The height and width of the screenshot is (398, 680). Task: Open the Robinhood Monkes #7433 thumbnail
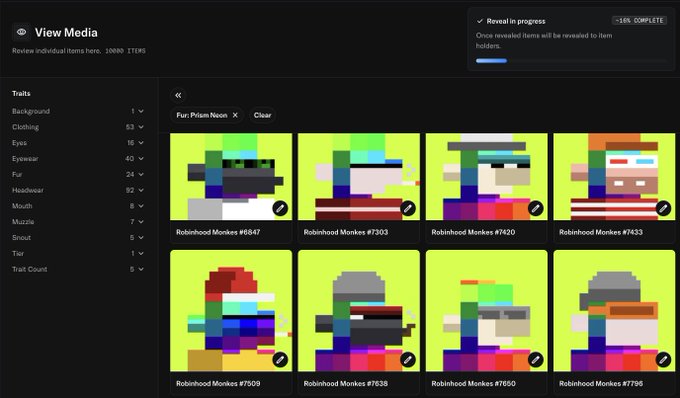(614, 176)
